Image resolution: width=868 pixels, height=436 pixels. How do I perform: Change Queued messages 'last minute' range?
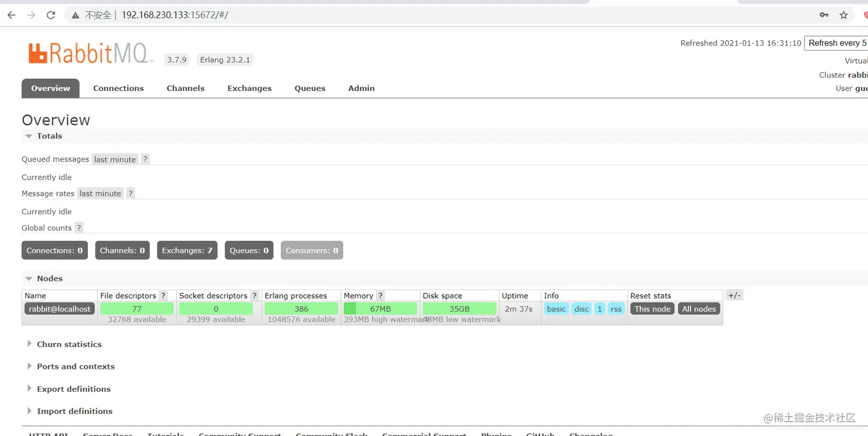tap(115, 159)
